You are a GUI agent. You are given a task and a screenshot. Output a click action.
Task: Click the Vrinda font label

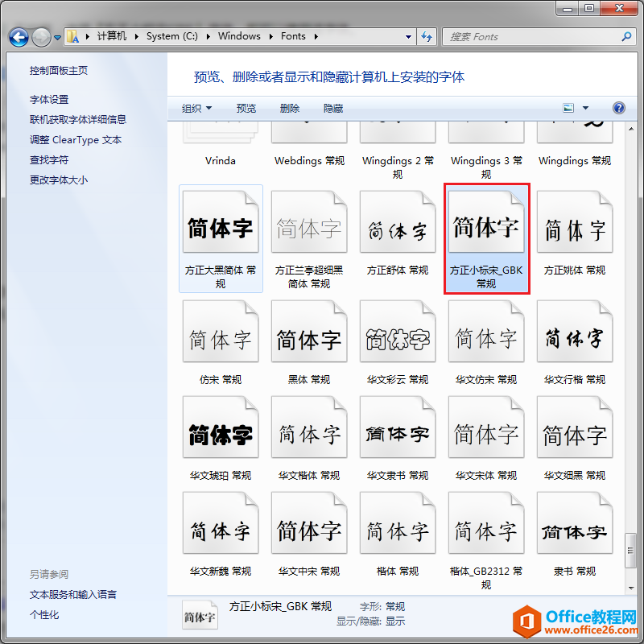point(221,160)
